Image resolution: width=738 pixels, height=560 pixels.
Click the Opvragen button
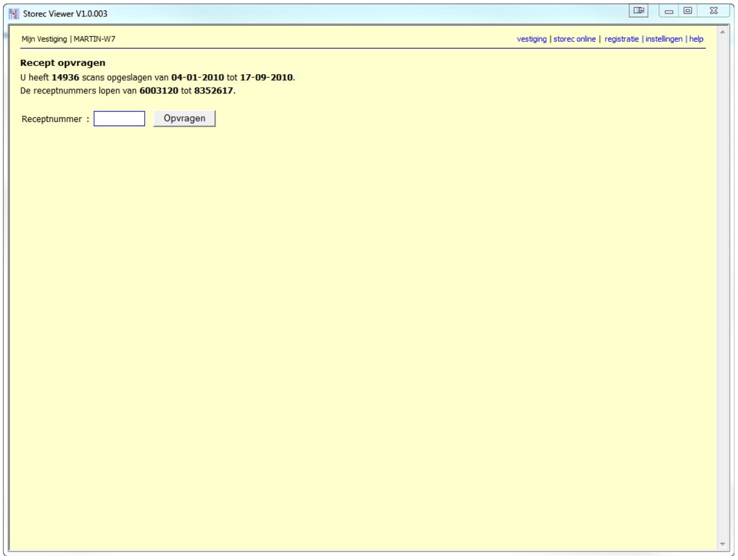point(184,119)
